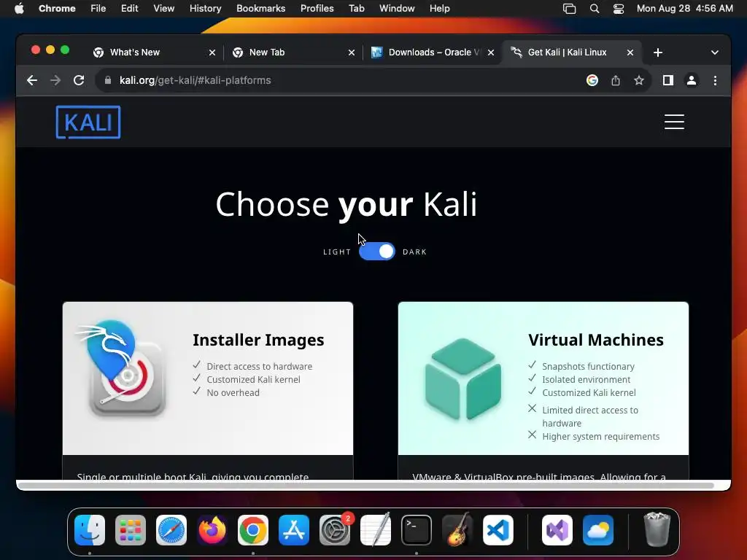Viewport: 747px width, 560px height.
Task: Click the Installer Images disc artwork
Action: click(122, 369)
